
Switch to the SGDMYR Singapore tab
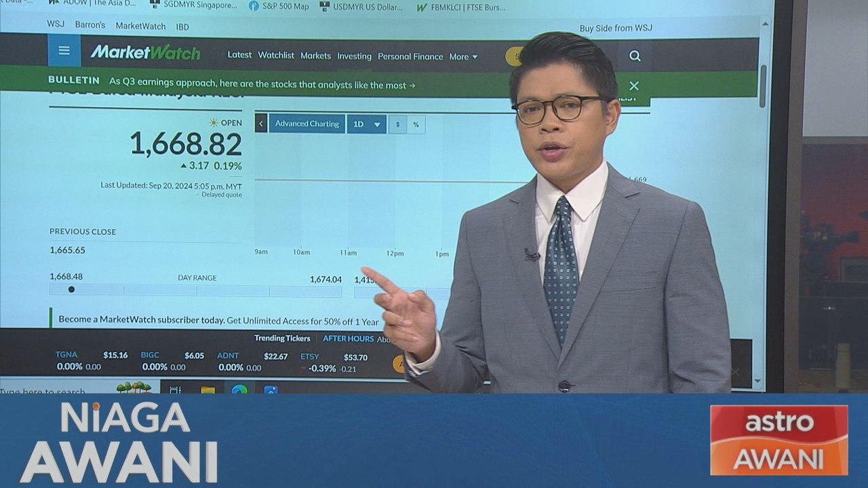pos(193,5)
